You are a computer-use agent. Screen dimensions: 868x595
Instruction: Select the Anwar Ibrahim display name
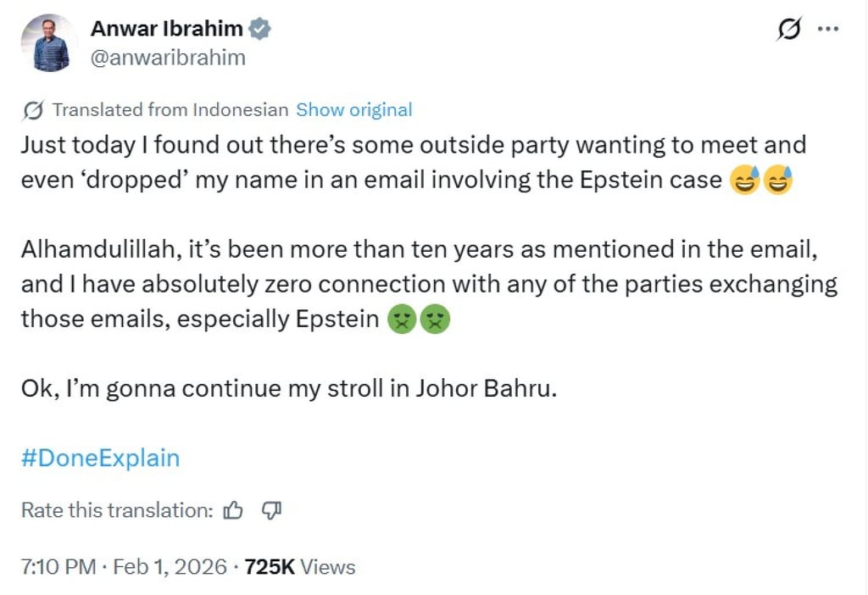click(x=166, y=27)
